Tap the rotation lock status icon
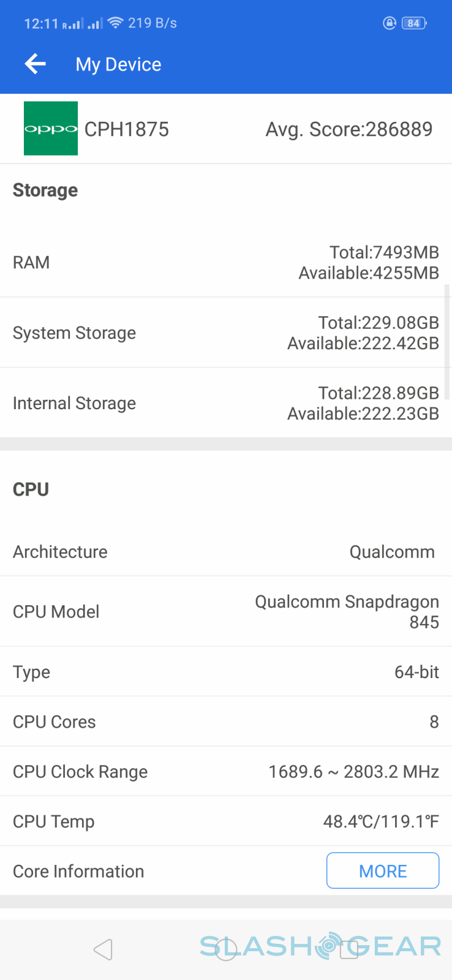452x980 pixels. tap(389, 23)
